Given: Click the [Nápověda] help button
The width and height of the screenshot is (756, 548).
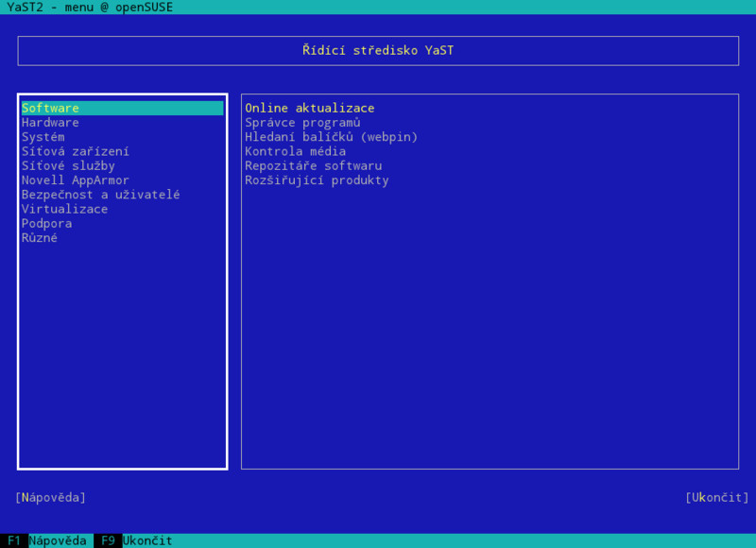Looking at the screenshot, I should (51, 497).
